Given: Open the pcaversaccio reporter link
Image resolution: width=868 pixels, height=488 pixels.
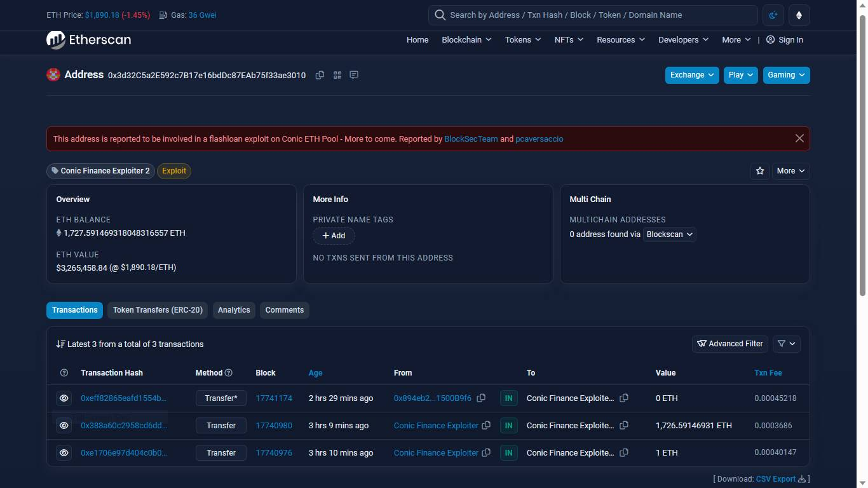Looking at the screenshot, I should [x=539, y=139].
